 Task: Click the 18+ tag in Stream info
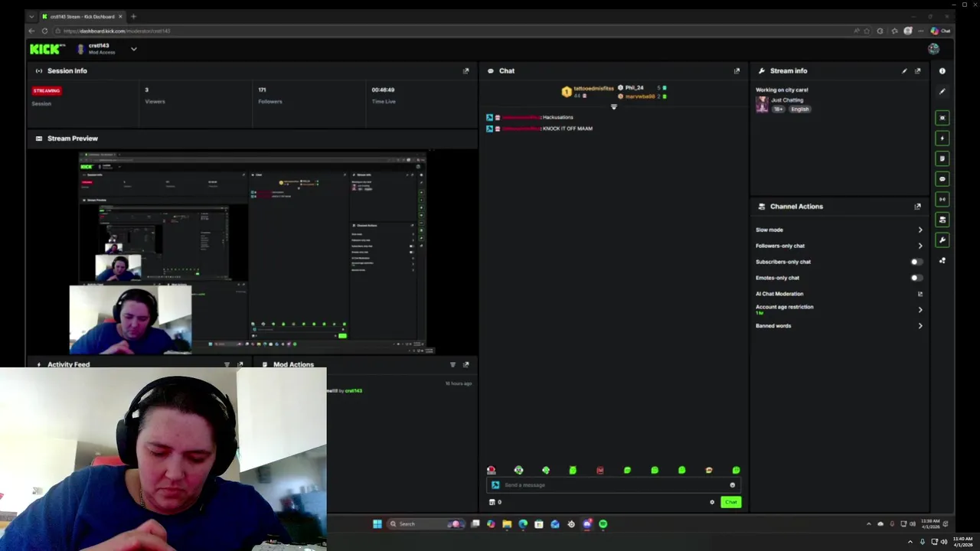click(778, 109)
